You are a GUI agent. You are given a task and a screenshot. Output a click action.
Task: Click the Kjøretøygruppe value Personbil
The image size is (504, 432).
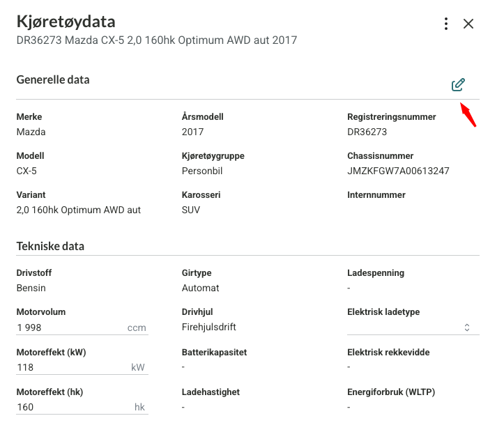click(x=202, y=171)
